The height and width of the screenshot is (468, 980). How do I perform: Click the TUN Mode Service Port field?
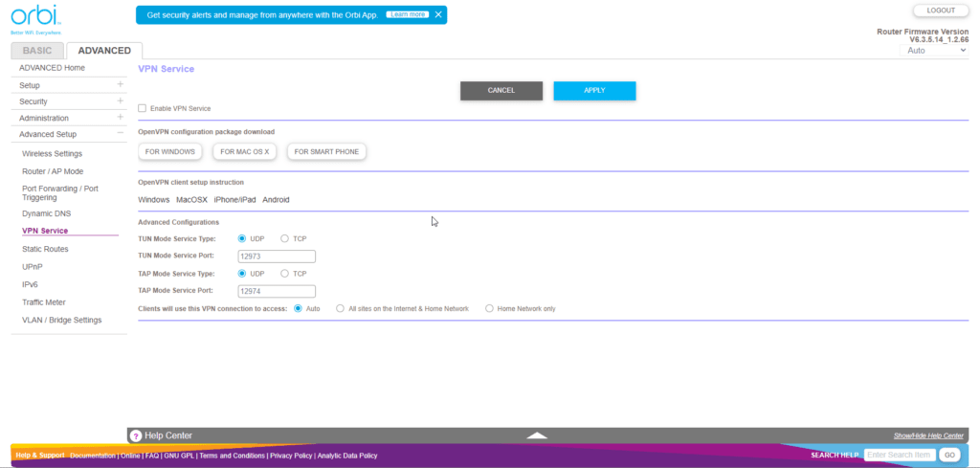pyautogui.click(x=276, y=256)
